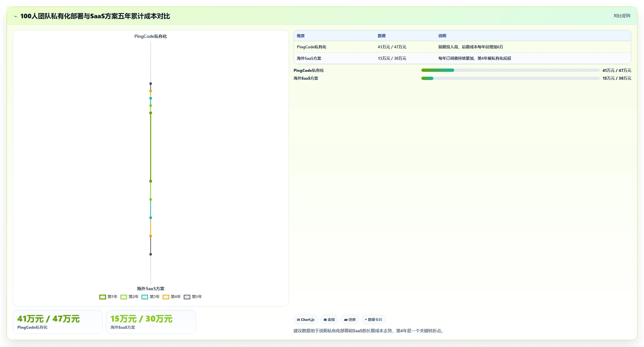Click the dark gray 第5年 point nearest PingCode私有化
Image resolution: width=644 pixels, height=347 pixels.
(x=151, y=84)
